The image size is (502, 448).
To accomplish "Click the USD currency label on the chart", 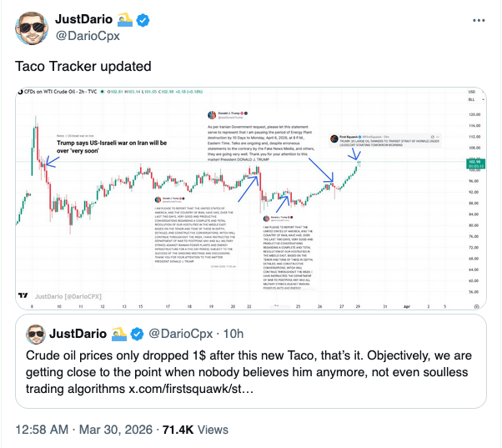I will click(x=472, y=91).
